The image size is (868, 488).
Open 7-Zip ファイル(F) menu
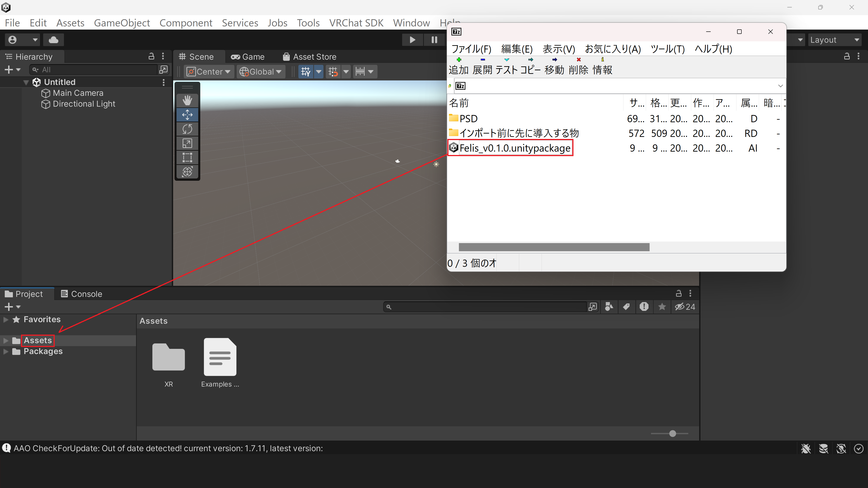pos(471,49)
